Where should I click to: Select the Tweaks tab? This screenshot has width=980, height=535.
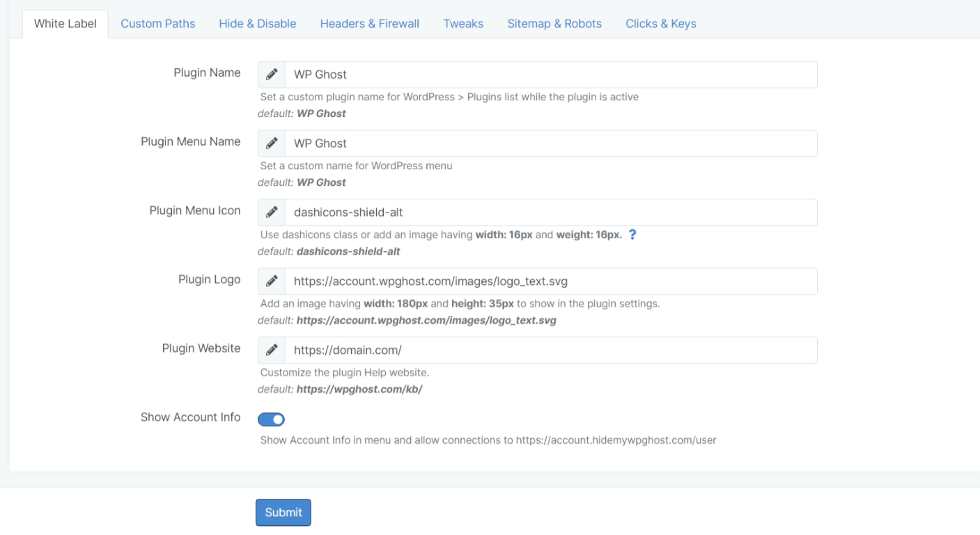(463, 24)
